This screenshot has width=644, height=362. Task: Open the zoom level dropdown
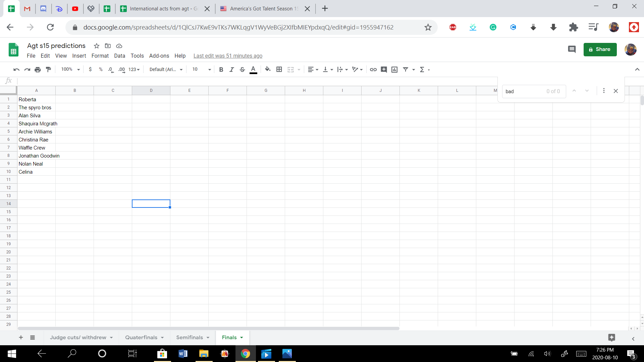pos(70,69)
